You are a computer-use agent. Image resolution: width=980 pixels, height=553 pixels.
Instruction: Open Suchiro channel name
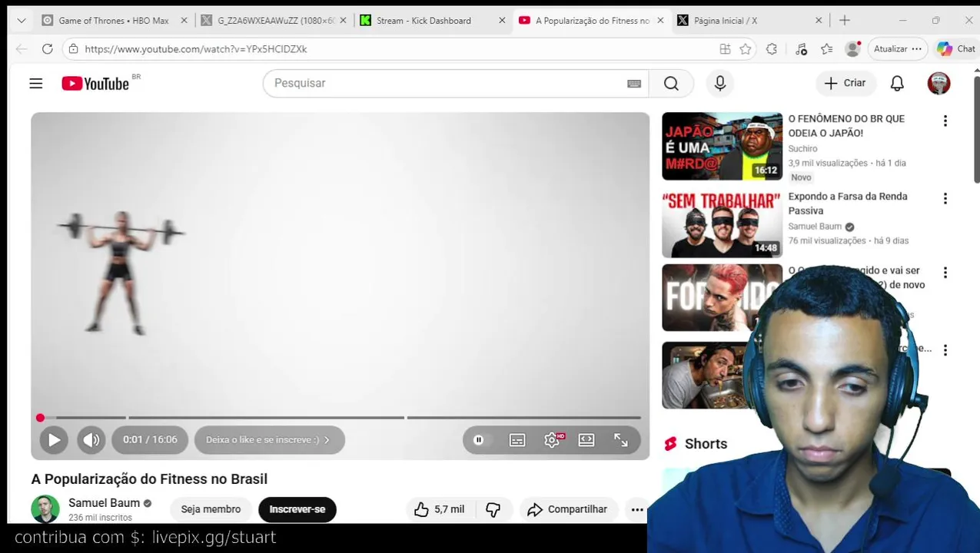tap(802, 149)
